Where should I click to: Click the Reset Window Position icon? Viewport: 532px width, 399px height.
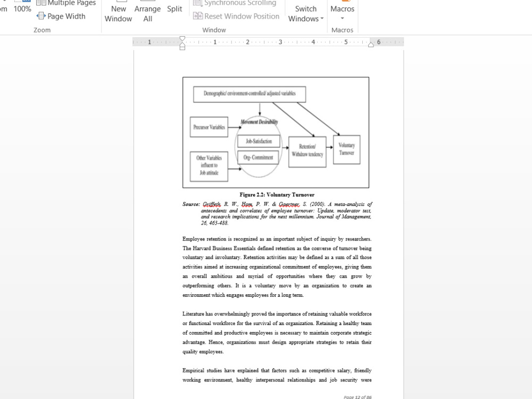tap(198, 16)
